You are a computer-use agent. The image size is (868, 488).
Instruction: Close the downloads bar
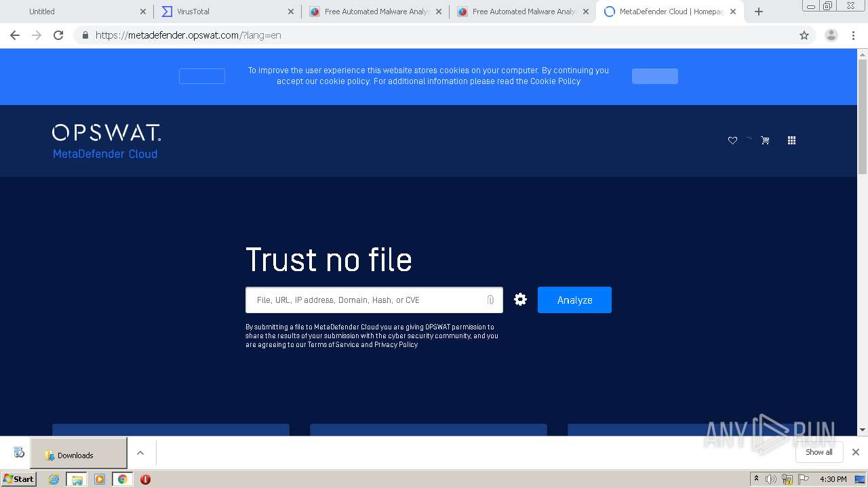click(856, 452)
